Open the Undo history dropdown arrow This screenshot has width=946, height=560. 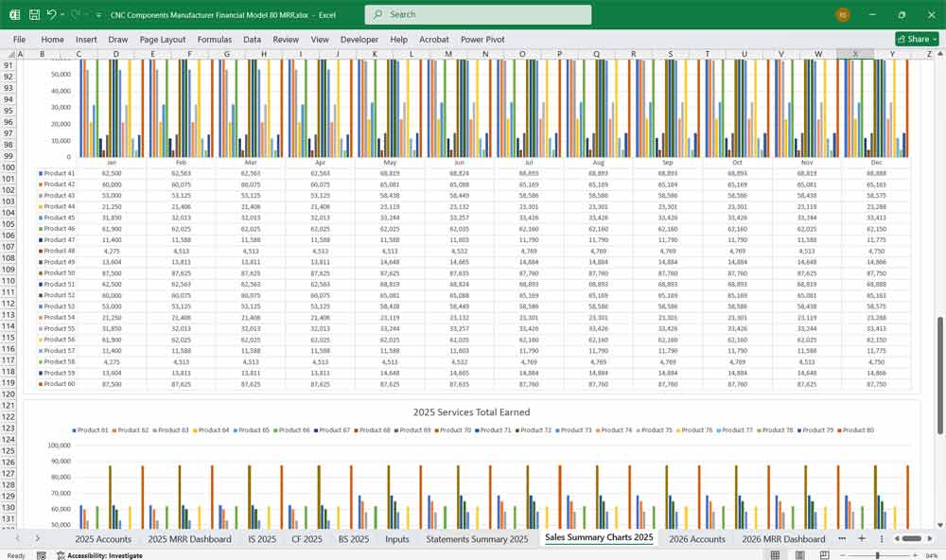62,14
